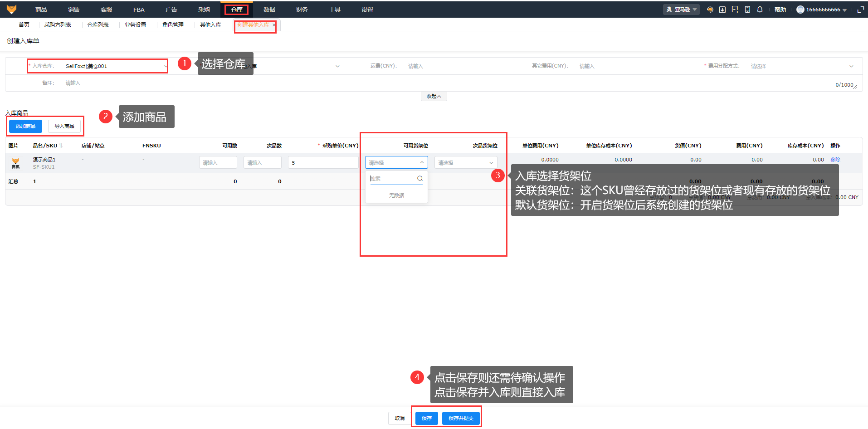Open the FBA menu
This screenshot has height=429, width=868.
[x=139, y=10]
